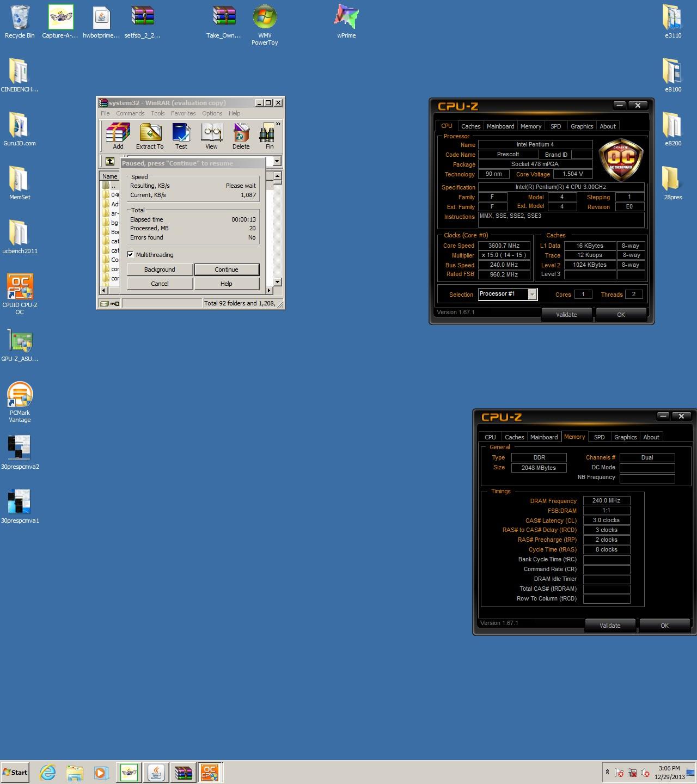The image size is (697, 784).
Task: Select the setfsb archive icon on desktop
Action: click(x=142, y=22)
